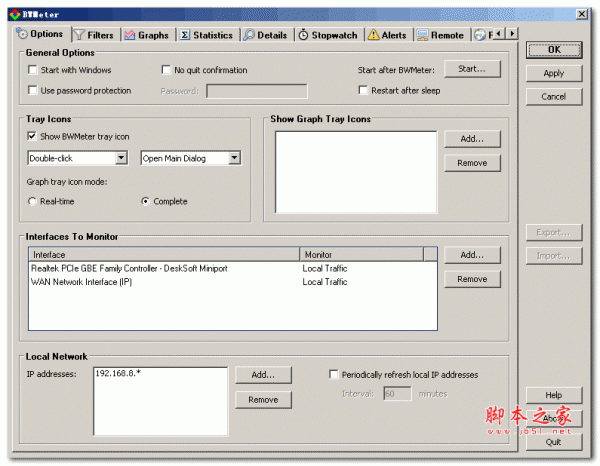Image resolution: width=600 pixels, height=466 pixels.
Task: Click the Start... button after BWMeter
Action: (x=472, y=69)
